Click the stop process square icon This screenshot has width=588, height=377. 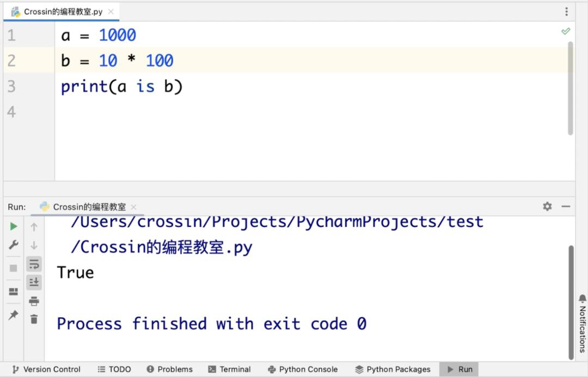pyautogui.click(x=14, y=268)
